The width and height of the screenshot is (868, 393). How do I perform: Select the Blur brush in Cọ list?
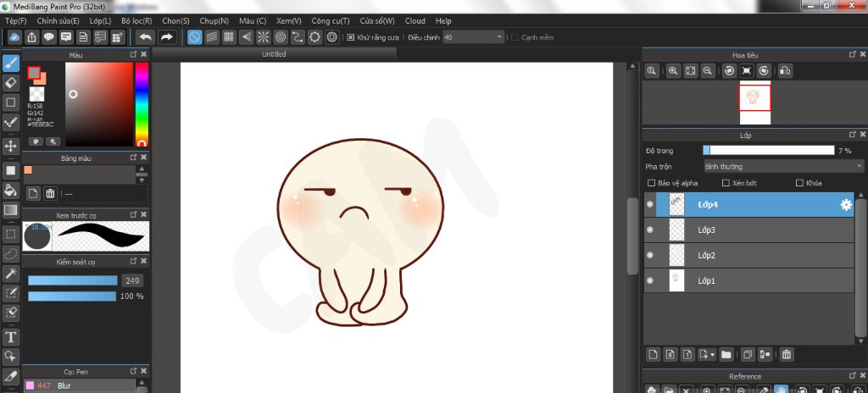coord(79,386)
